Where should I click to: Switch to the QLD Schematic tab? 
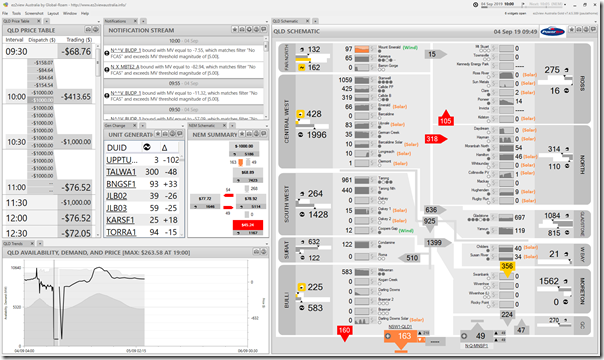(x=286, y=21)
